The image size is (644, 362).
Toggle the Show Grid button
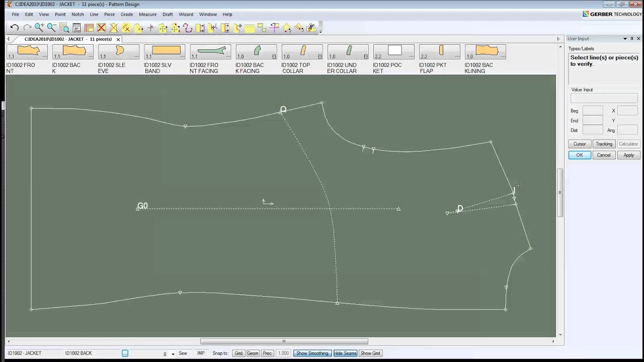point(370,353)
